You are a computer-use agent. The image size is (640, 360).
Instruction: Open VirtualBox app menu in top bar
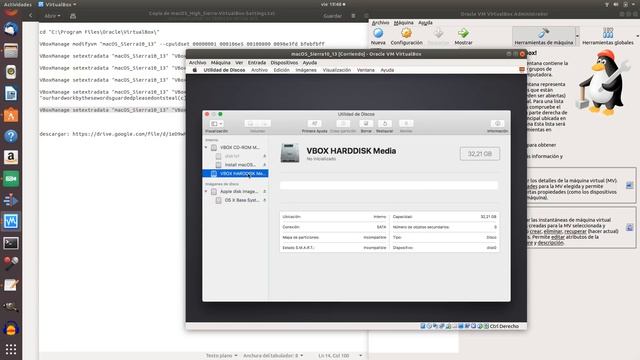pos(57,4)
